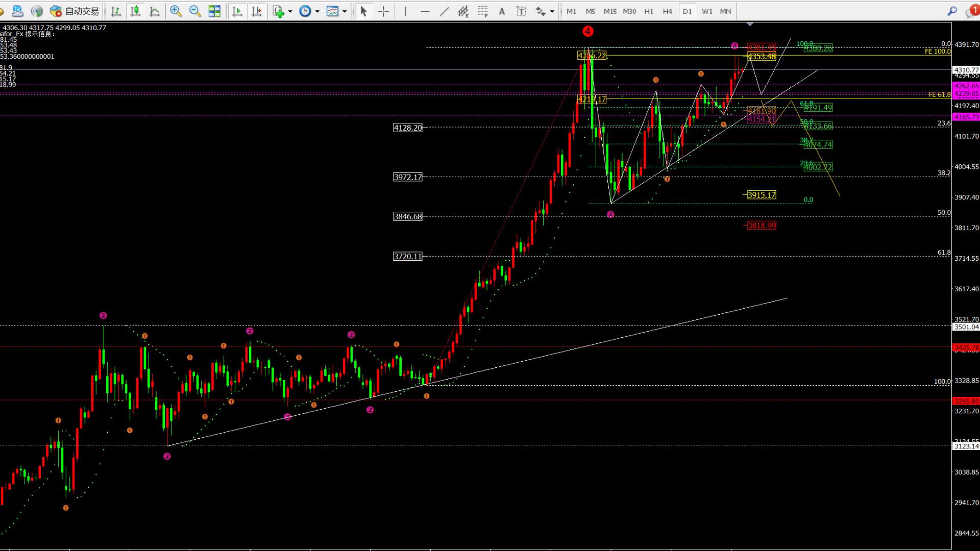Enable chart auto scroll icon

click(237, 11)
